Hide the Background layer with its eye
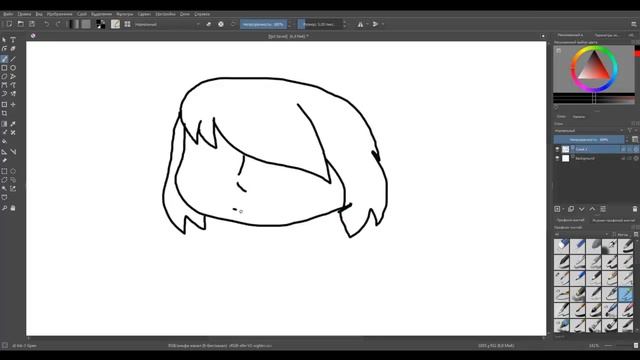Viewport: 640px width, 360px height. tap(557, 158)
